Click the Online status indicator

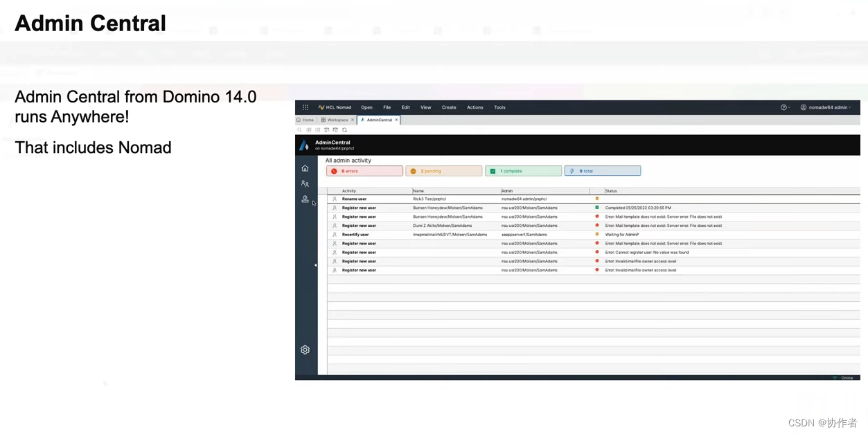click(843, 378)
